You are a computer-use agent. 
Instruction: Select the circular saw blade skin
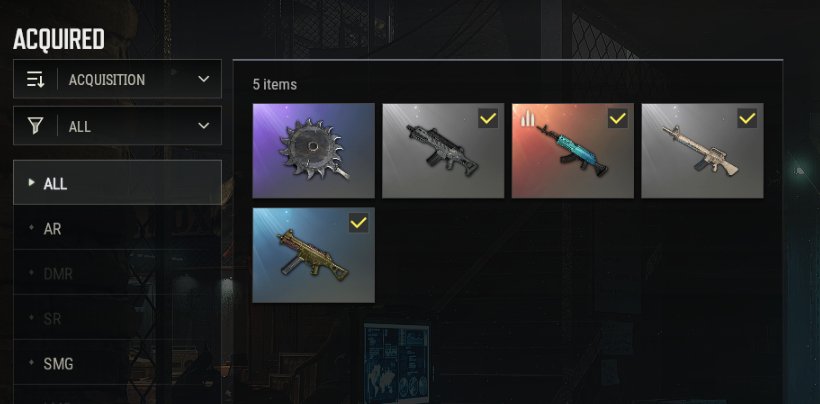click(313, 151)
